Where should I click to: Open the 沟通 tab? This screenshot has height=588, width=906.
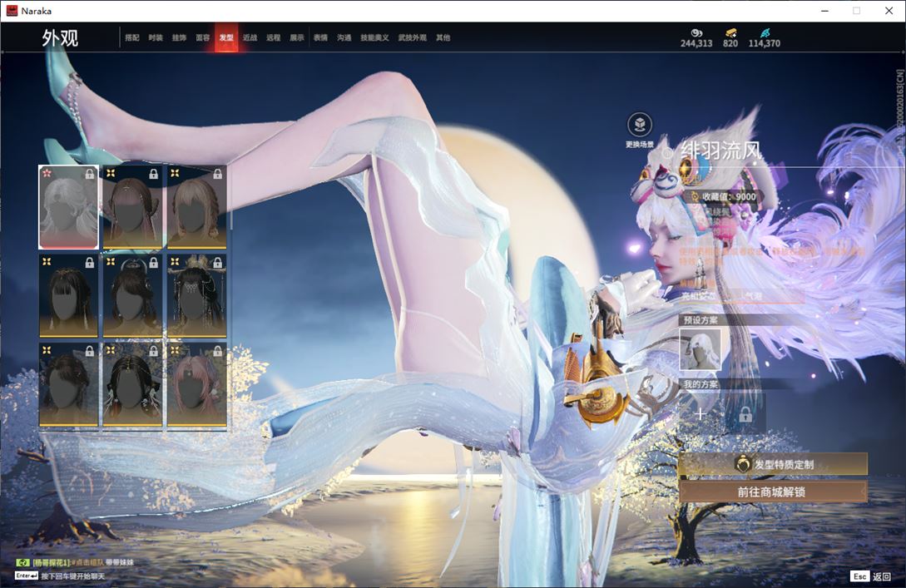tap(344, 37)
